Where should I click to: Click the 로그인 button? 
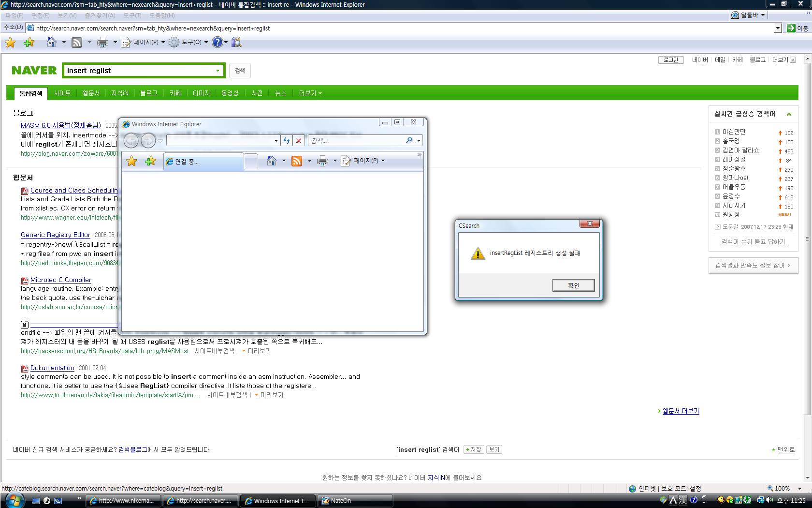point(671,60)
